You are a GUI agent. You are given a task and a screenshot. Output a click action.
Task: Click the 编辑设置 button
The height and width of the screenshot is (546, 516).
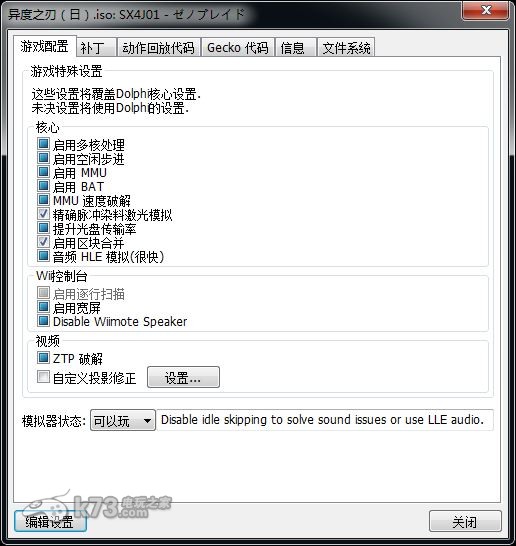coord(50,521)
